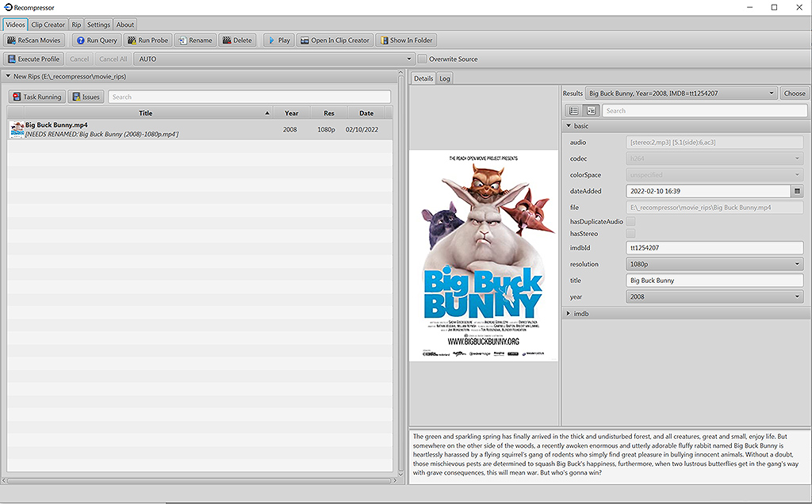Delete the selected video
This screenshot has width=812, height=504.
click(x=237, y=40)
